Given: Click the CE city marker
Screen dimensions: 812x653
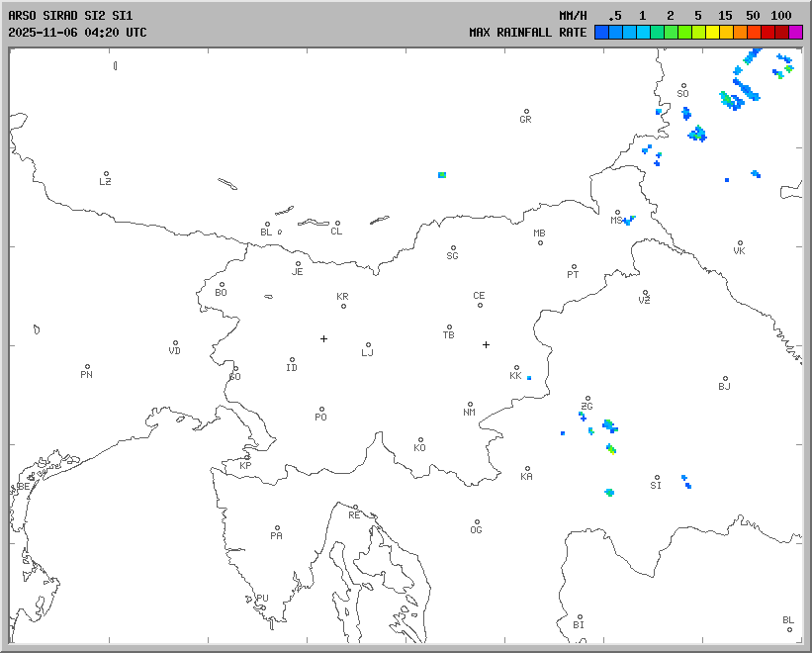Looking at the screenshot, I should point(480,304).
